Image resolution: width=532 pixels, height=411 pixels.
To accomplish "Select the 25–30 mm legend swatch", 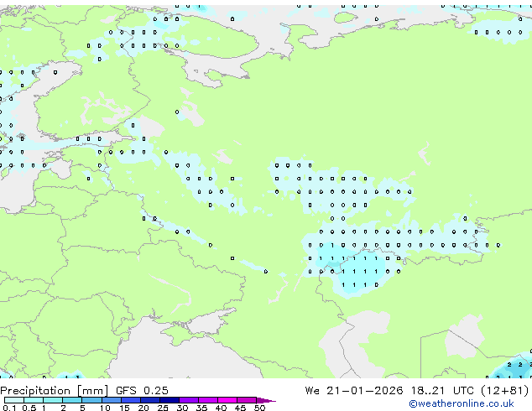I will pyautogui.click(x=169, y=400).
